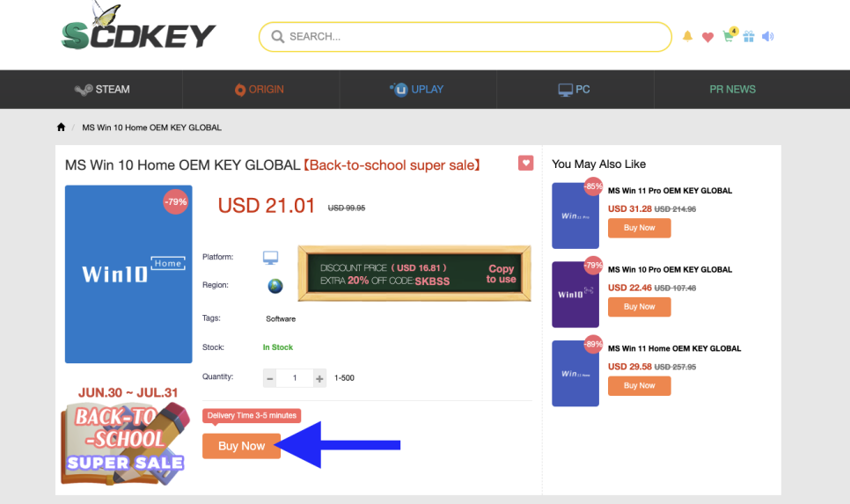
Task: Open the UPLAY category tab
Action: (416, 90)
